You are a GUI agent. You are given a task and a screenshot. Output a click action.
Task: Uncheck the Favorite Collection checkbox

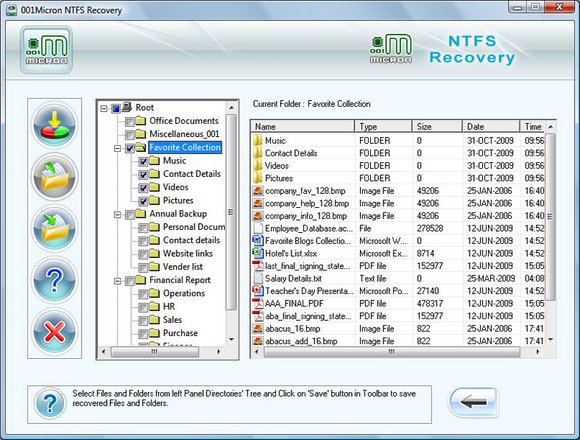tap(129, 148)
